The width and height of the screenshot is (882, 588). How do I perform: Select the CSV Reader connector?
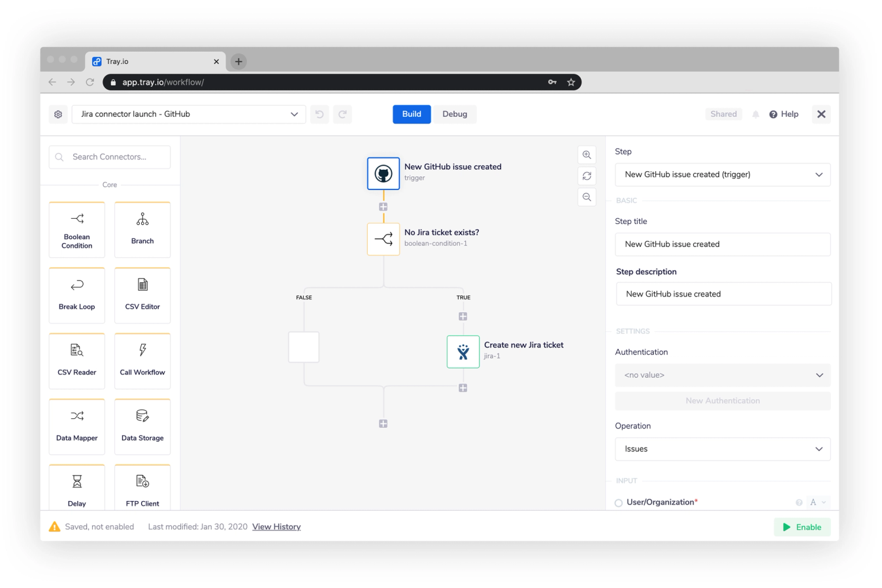tap(77, 361)
